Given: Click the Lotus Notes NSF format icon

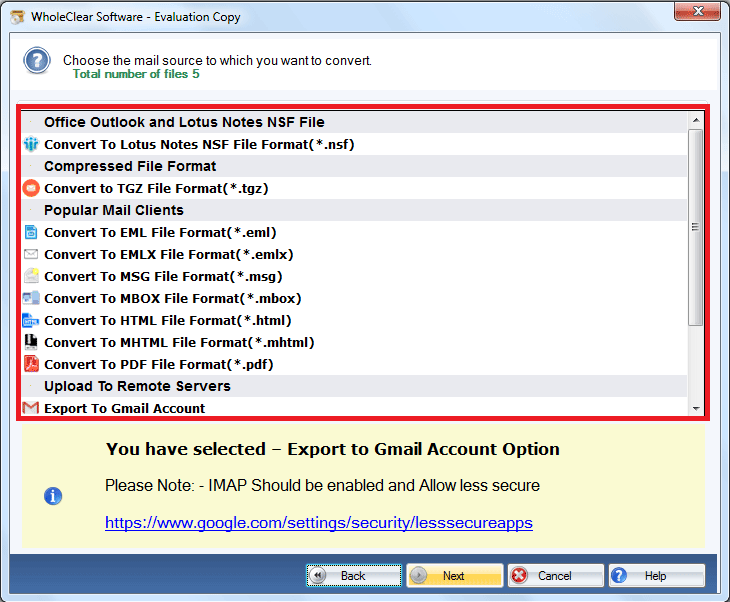Looking at the screenshot, I should (31, 144).
